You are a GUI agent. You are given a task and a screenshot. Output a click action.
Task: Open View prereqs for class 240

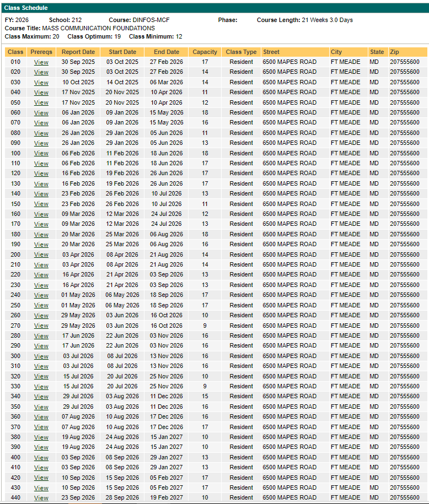point(41,295)
